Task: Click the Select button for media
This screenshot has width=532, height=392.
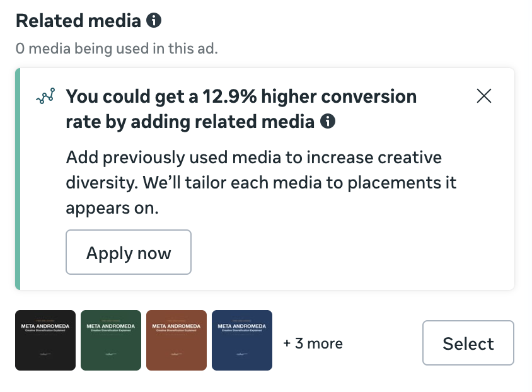Action: (x=468, y=343)
